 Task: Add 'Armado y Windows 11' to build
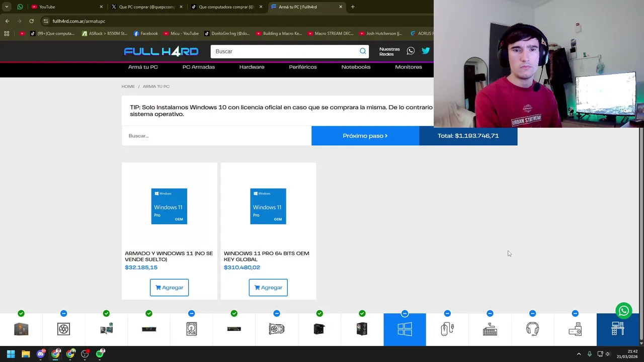(x=169, y=288)
